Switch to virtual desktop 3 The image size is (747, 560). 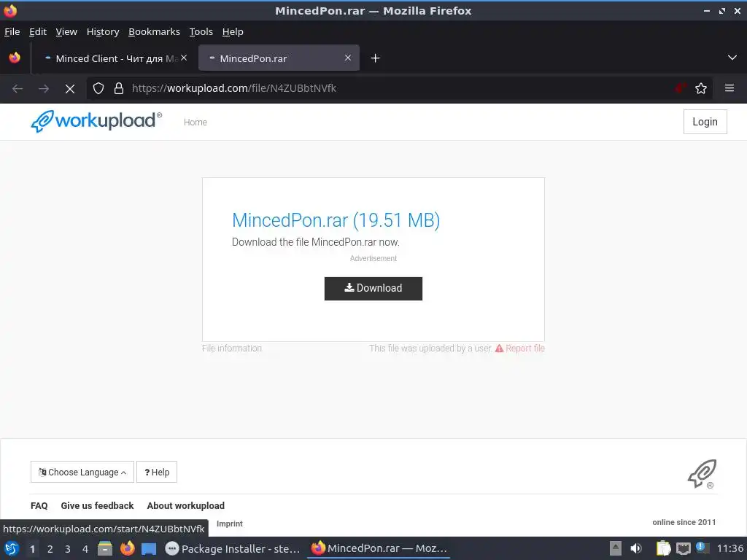tap(68, 549)
